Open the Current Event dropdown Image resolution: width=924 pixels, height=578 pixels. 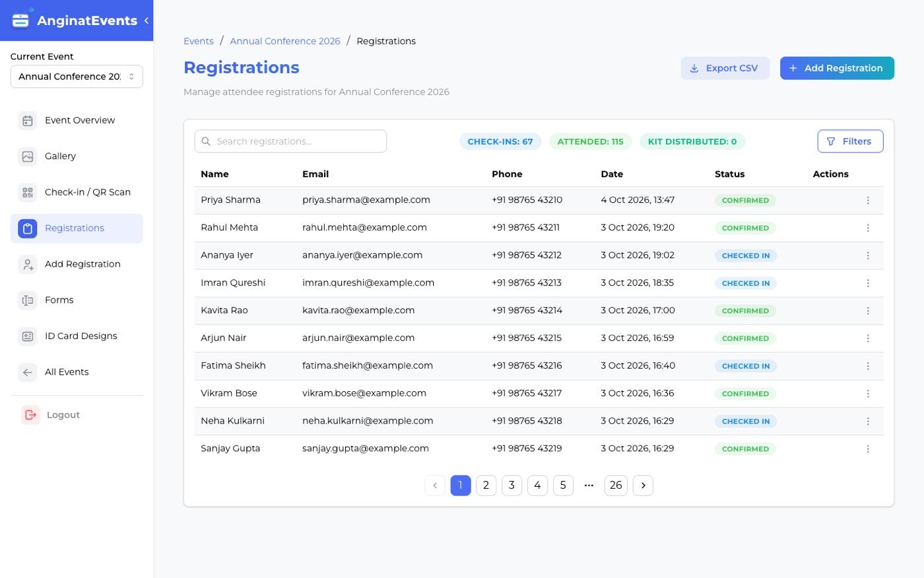tap(77, 77)
